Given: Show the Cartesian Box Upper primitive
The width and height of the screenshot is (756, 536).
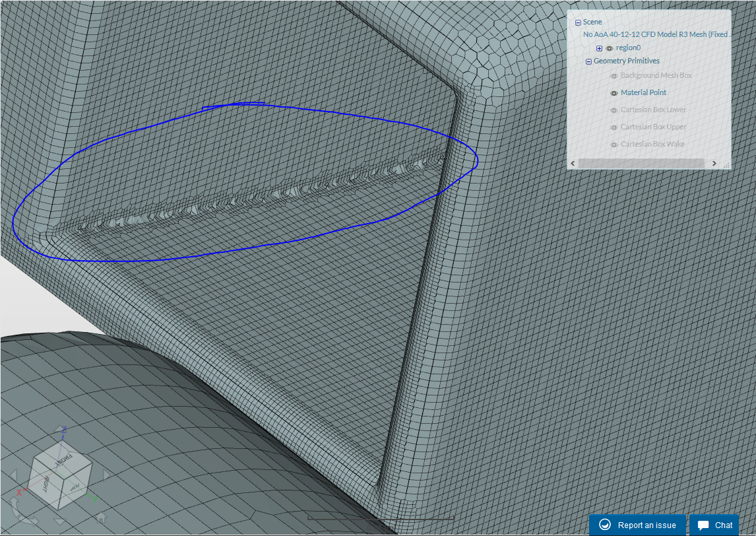Looking at the screenshot, I should [x=614, y=127].
